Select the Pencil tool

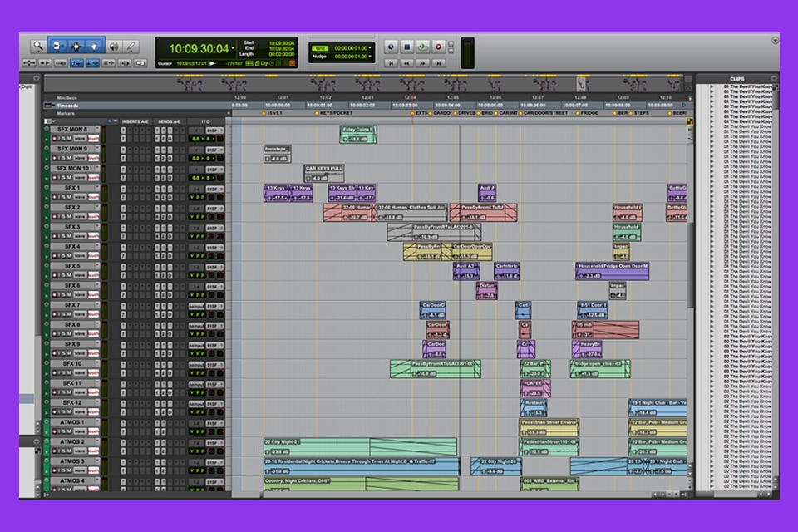(132, 47)
